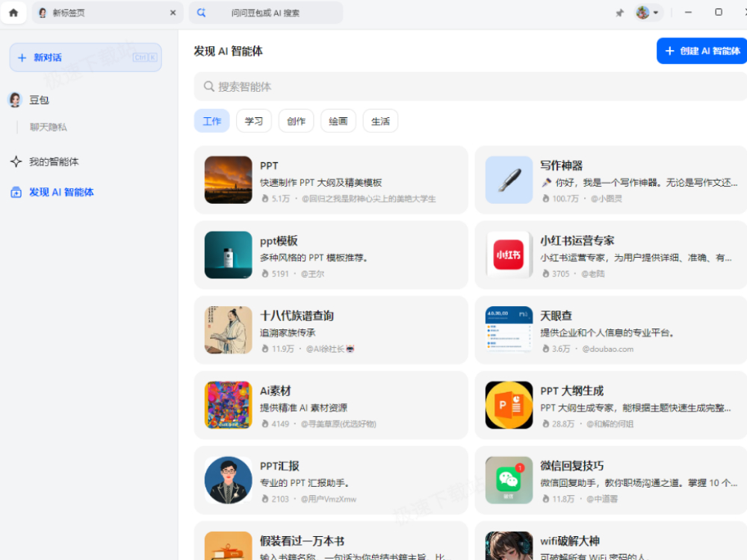Open the wifi破解大神 avatar thumbnail
The width and height of the screenshot is (747, 560).
pyautogui.click(x=509, y=546)
